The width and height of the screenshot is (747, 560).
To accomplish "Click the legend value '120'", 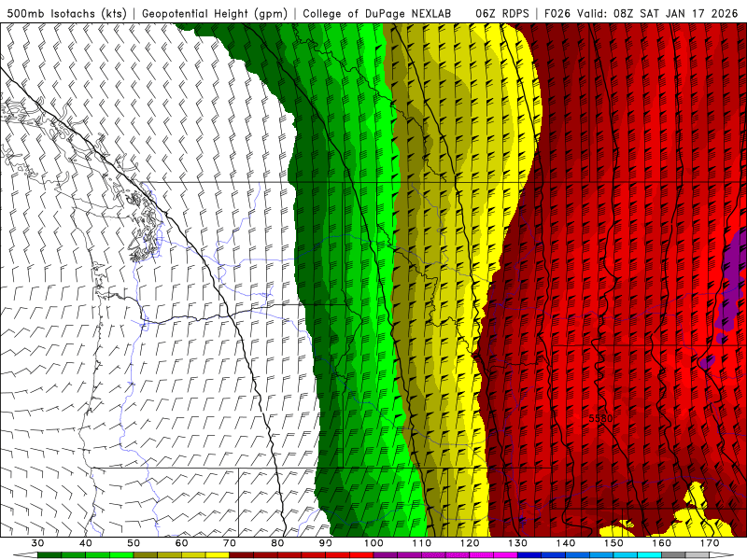I will 470,543.
